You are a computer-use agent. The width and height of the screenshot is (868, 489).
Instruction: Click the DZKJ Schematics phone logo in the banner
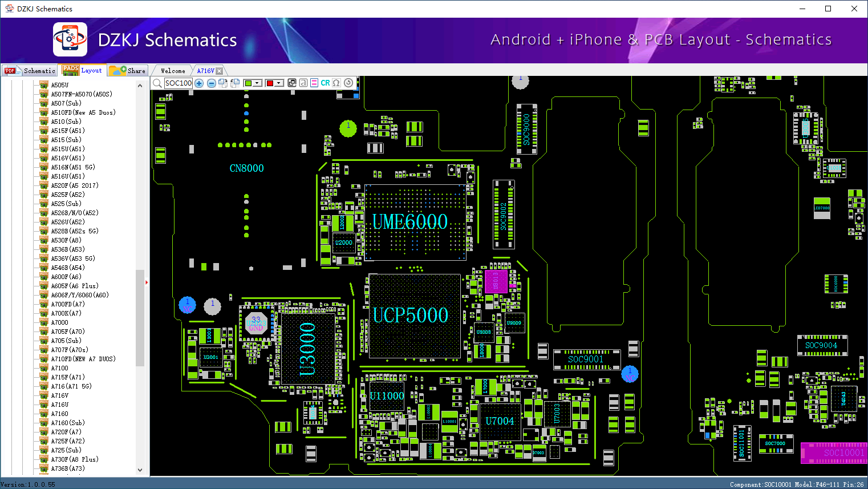tap(70, 39)
